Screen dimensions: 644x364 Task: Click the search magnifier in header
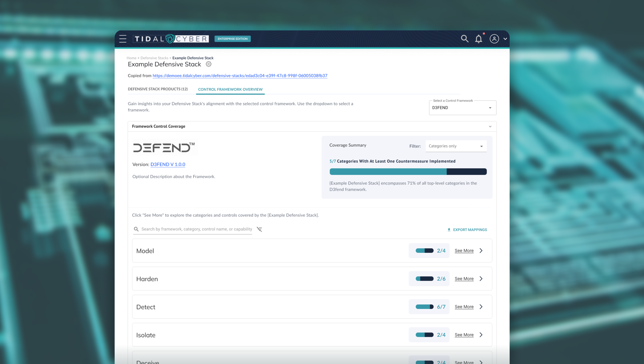[x=464, y=39]
